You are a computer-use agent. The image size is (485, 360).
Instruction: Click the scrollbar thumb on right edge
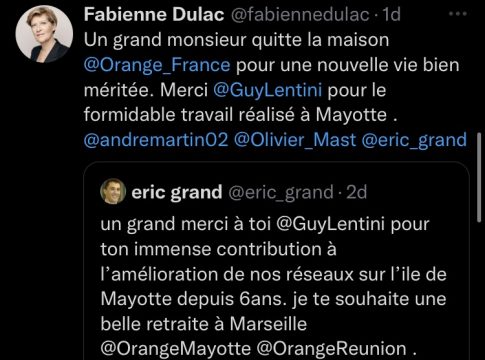pos(479,178)
